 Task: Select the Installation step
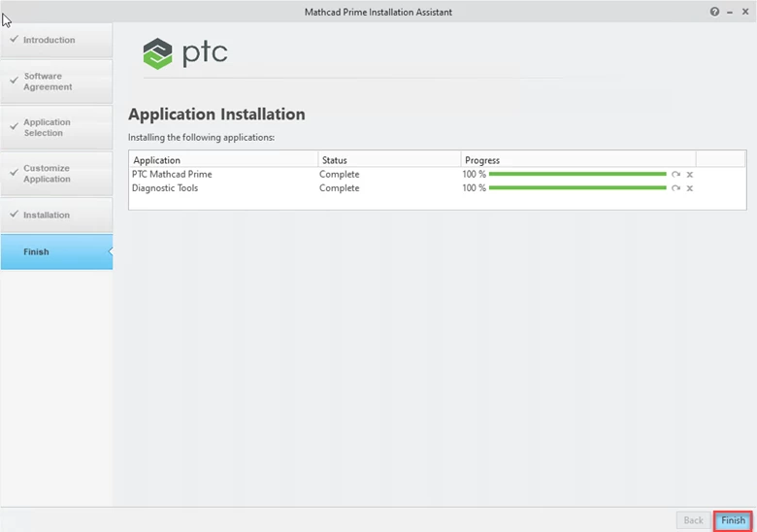pyautogui.click(x=56, y=215)
